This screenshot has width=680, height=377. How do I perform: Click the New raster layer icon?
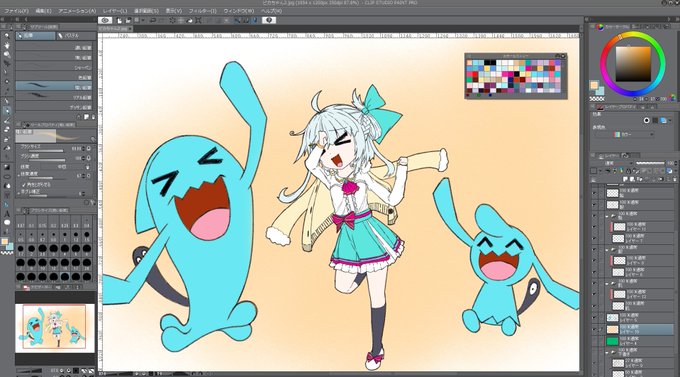tap(625, 179)
